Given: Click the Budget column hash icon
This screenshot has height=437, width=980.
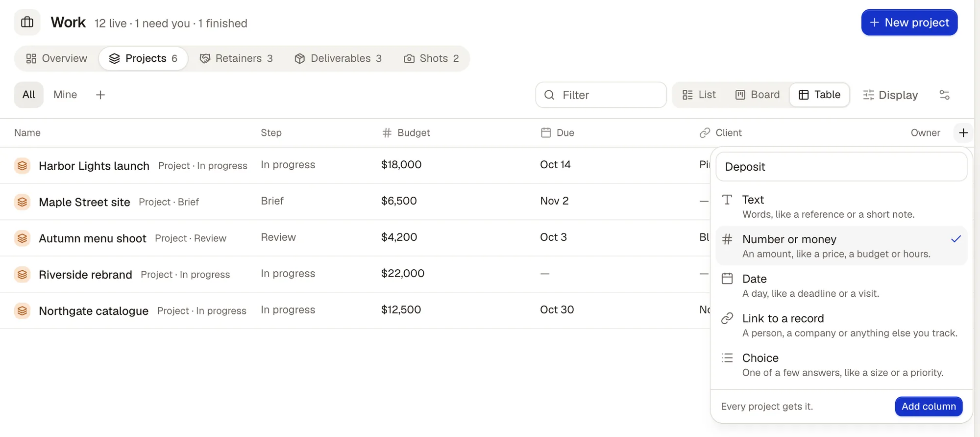Looking at the screenshot, I should 387,133.
